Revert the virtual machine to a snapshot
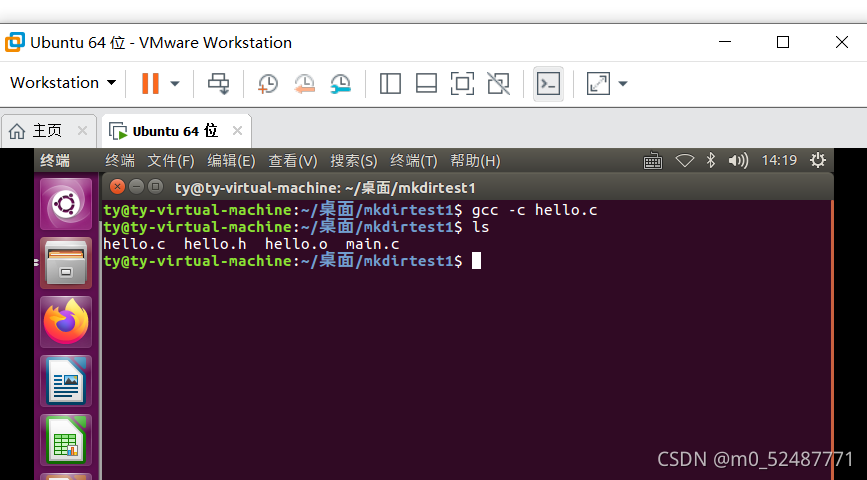This screenshot has width=867, height=480. [x=304, y=84]
